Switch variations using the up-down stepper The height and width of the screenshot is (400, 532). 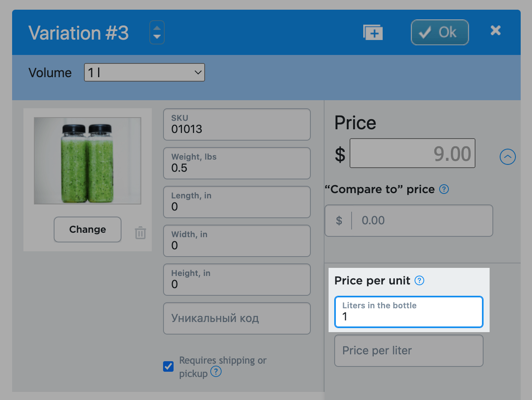coord(157,32)
